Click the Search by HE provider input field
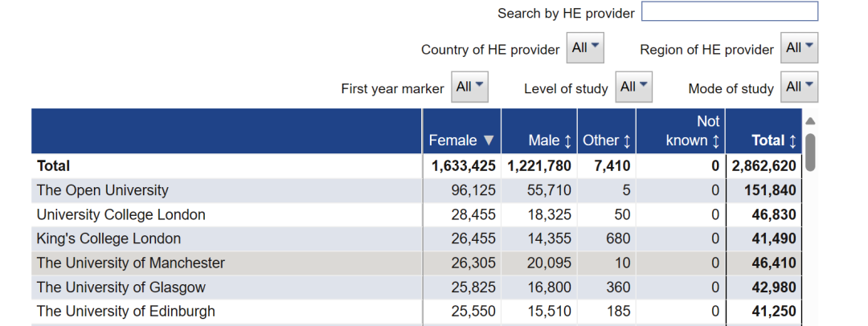Viewport: 868px width, 326px height. point(729,11)
